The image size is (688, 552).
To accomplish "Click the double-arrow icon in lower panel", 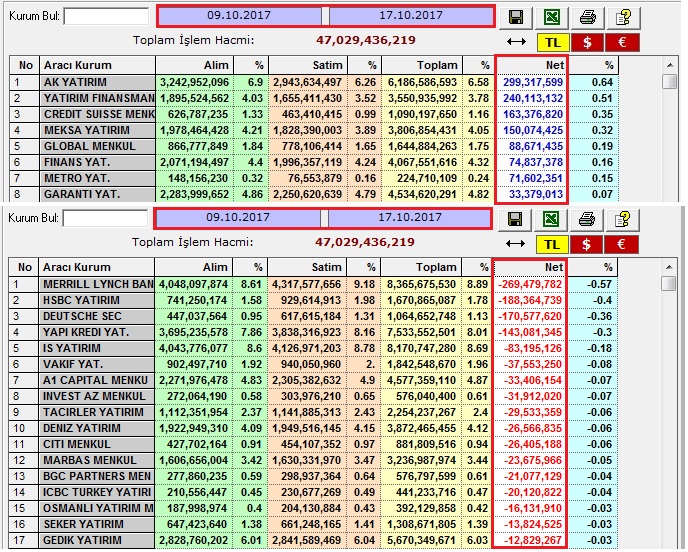I will click(x=516, y=244).
